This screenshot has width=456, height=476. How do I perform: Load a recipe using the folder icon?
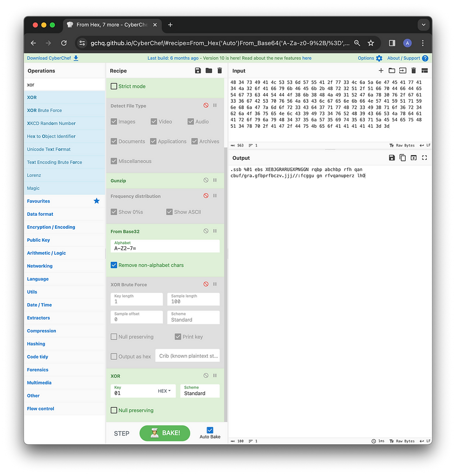tap(209, 71)
